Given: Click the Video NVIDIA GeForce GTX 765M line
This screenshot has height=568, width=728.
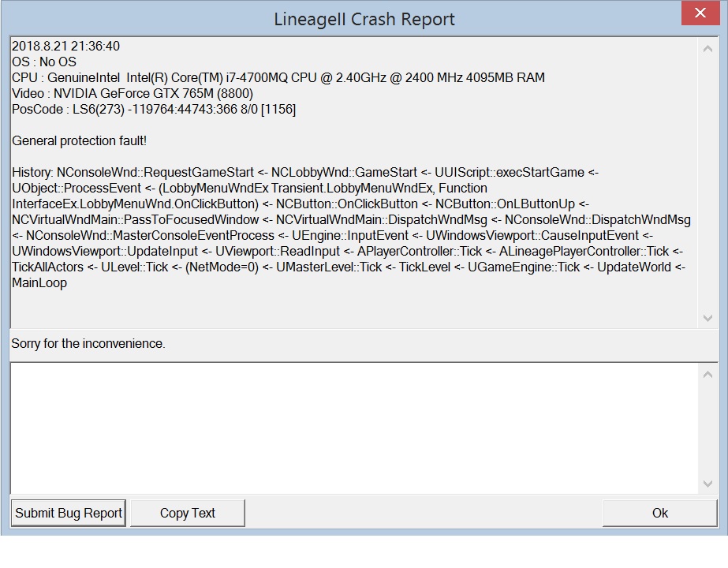Looking at the screenshot, I should (x=133, y=93).
